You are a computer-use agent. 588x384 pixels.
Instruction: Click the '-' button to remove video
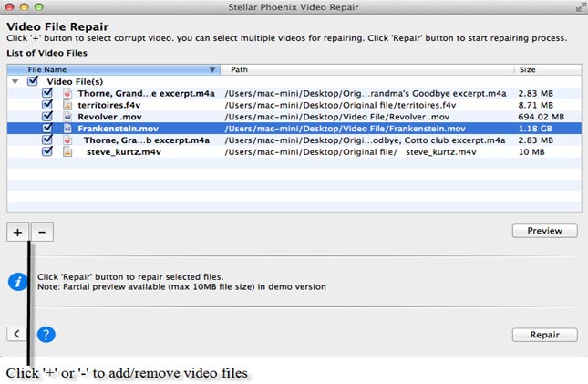pos(42,232)
